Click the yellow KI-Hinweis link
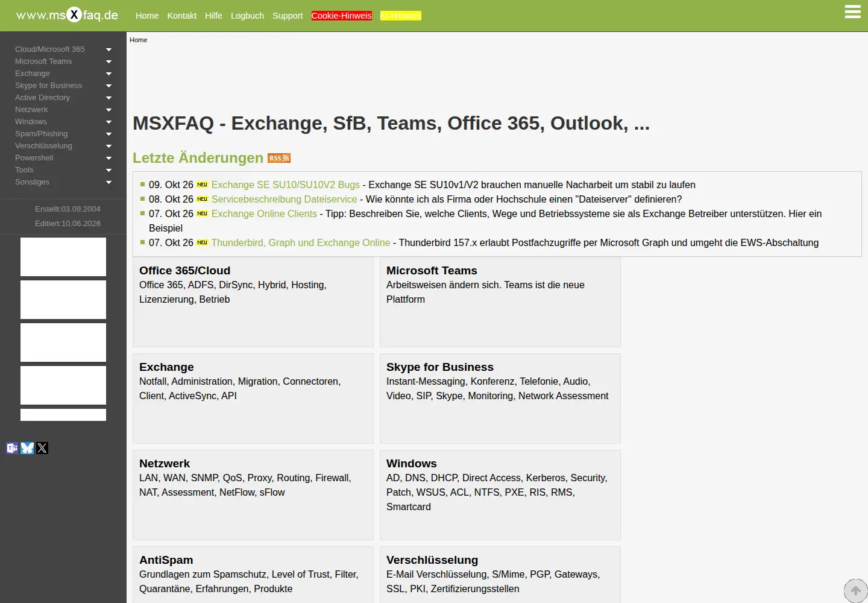 [x=401, y=16]
